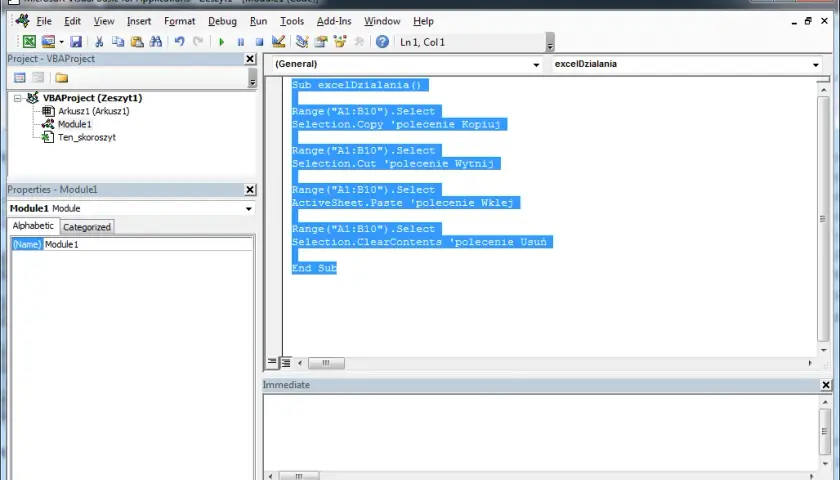Click code window horizontal scrollbar thumb
The image size is (840, 480).
coord(326,363)
